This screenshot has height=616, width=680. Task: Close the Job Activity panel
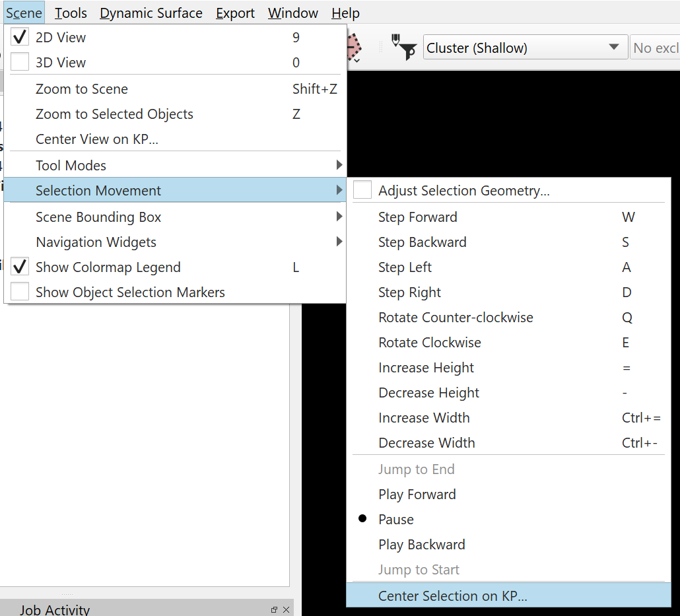coord(286,610)
